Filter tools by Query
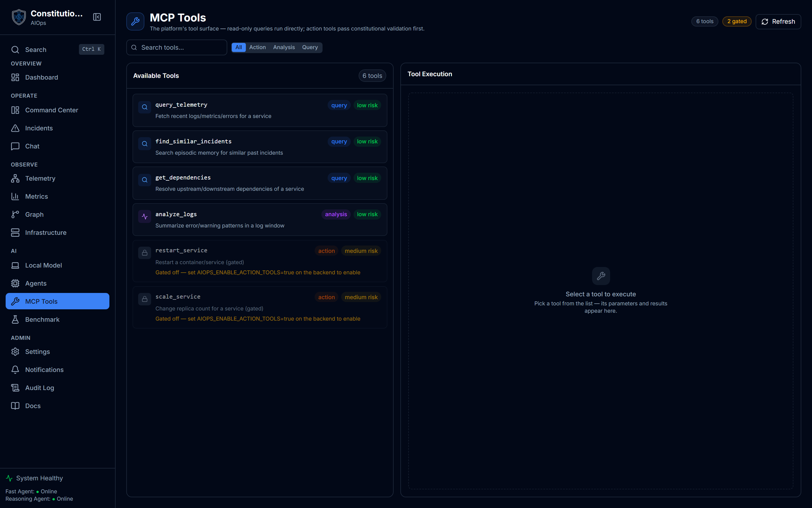The height and width of the screenshot is (508, 812). pyautogui.click(x=310, y=47)
